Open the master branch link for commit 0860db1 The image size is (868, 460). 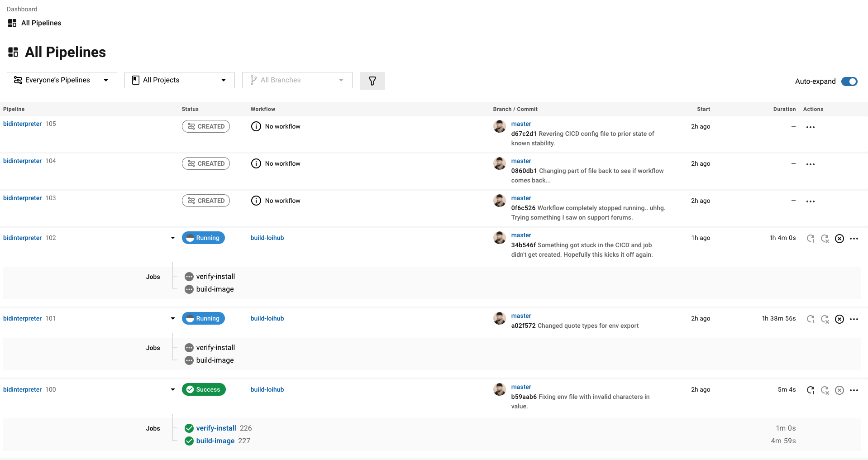(x=521, y=161)
